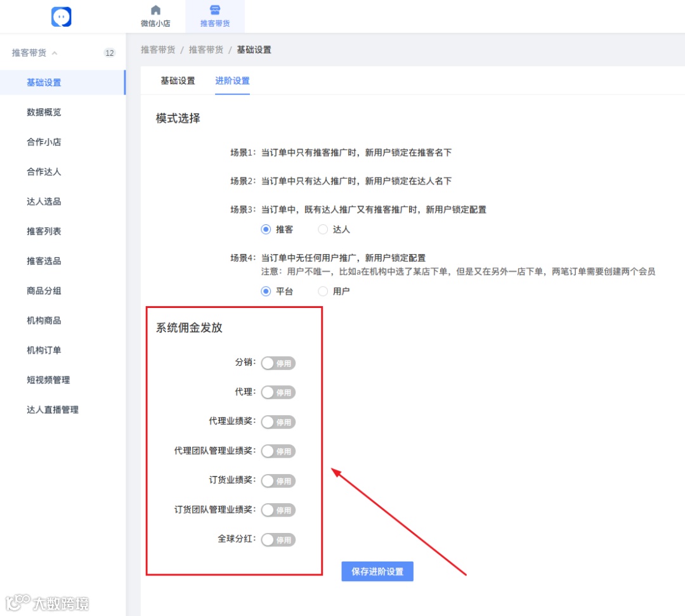
Task: Open the 微信小店 home icon
Action: point(155,10)
